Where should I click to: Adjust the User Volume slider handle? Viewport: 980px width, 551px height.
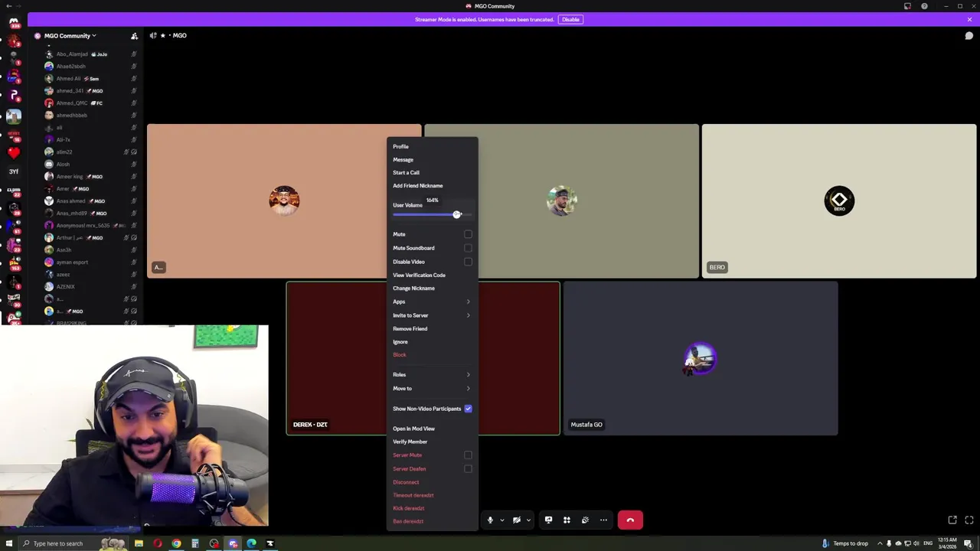[x=457, y=215]
